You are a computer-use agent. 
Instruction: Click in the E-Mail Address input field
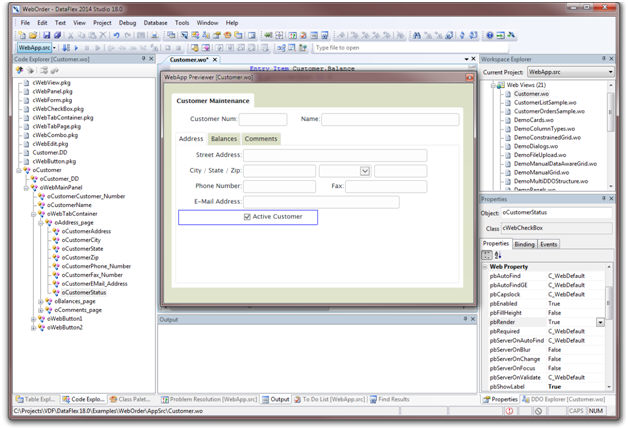coord(321,202)
